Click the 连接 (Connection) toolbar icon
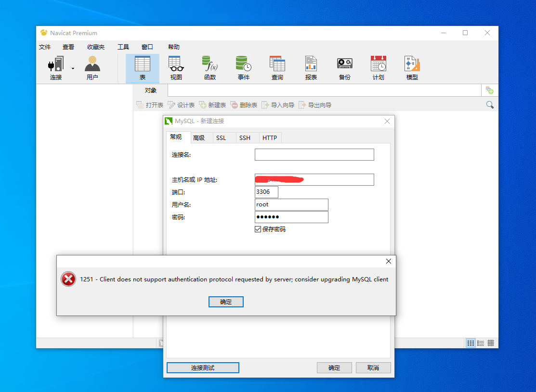This screenshot has height=392, width=536. (56, 68)
